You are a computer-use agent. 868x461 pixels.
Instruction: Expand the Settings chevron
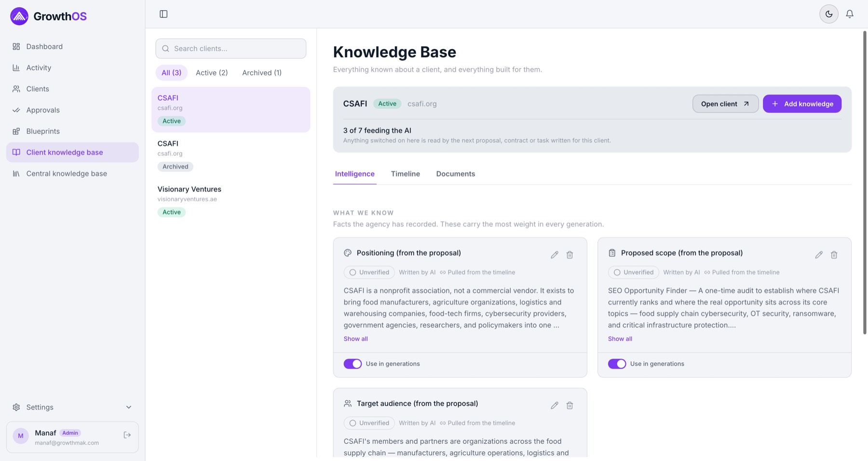pyautogui.click(x=129, y=407)
